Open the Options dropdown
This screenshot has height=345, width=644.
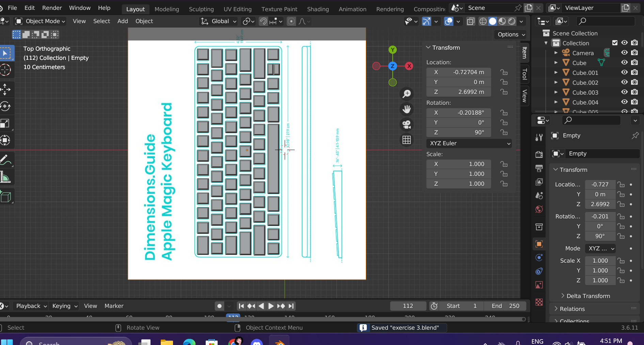tap(511, 34)
